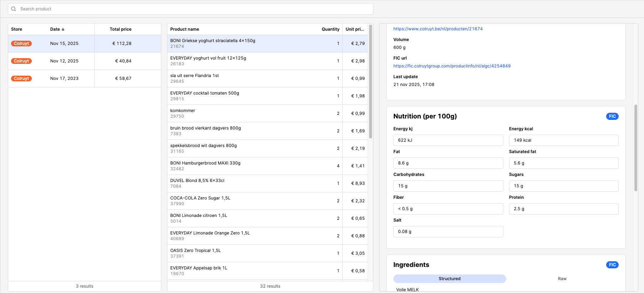Click the FIC badge beside Ingredients
Image resolution: width=644 pixels, height=293 pixels.
612,265
